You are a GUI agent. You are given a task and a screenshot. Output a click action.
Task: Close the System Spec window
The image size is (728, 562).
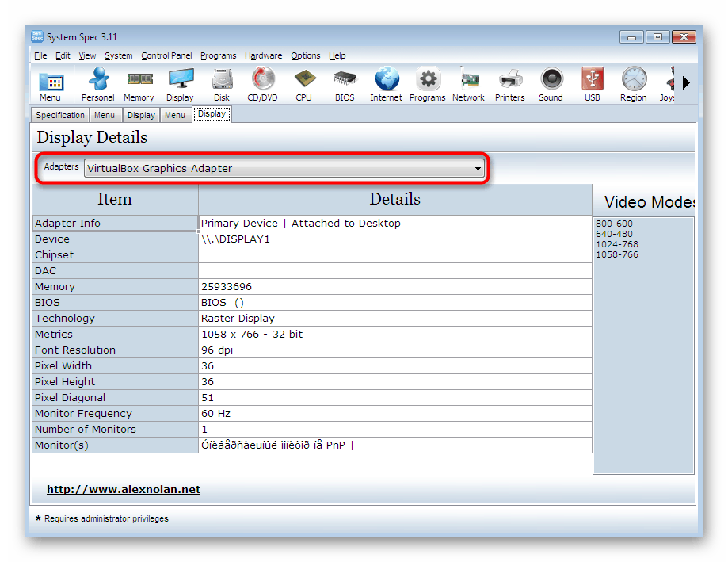coord(684,37)
